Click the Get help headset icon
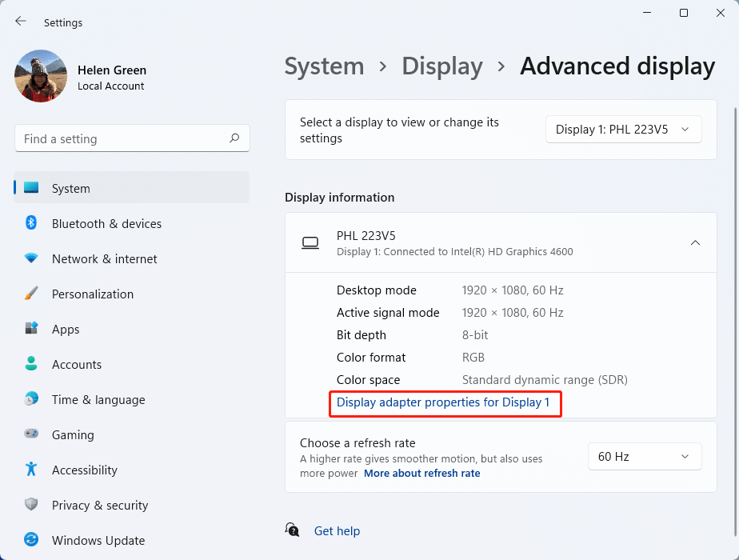The height and width of the screenshot is (560, 739). pyautogui.click(x=292, y=530)
